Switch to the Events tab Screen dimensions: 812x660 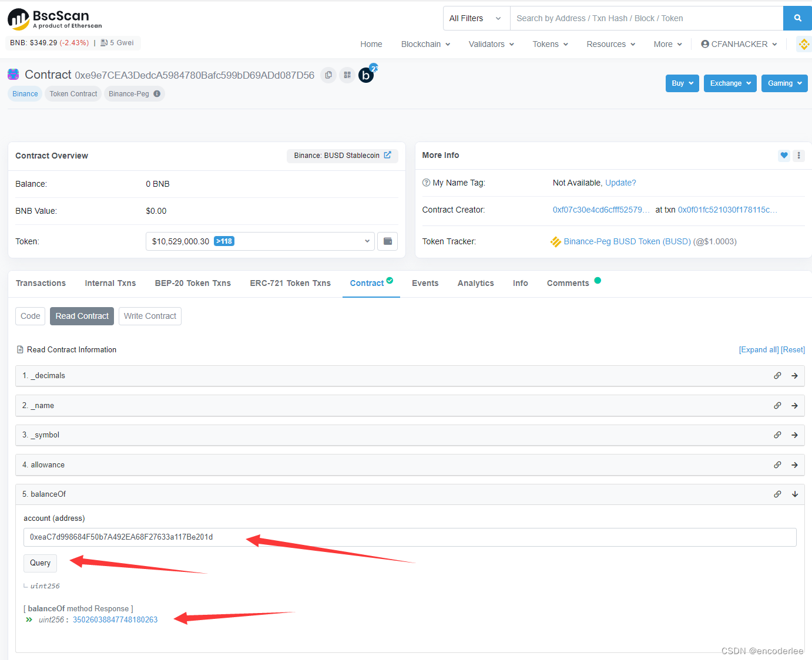point(425,283)
